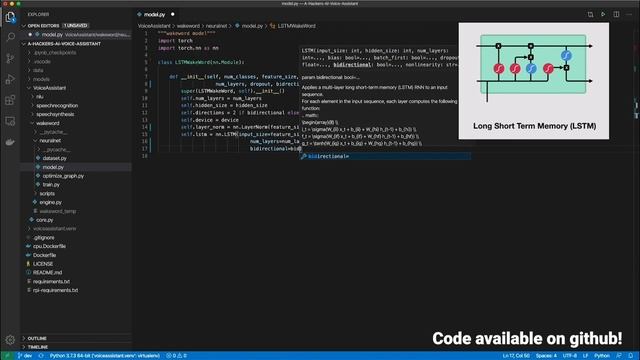Click the Ln 17, Col 50 cursor position indicator
640x360 pixels.
(516, 356)
